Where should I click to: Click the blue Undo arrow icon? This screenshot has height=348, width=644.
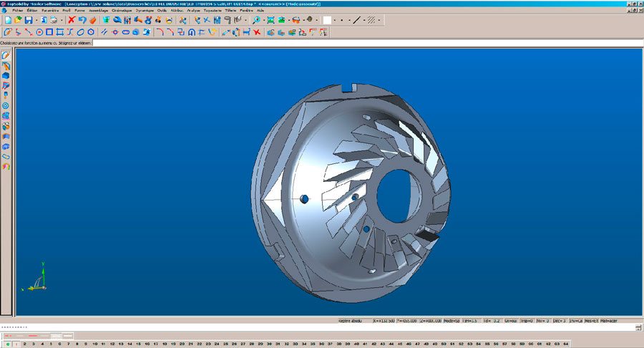(x=82, y=20)
